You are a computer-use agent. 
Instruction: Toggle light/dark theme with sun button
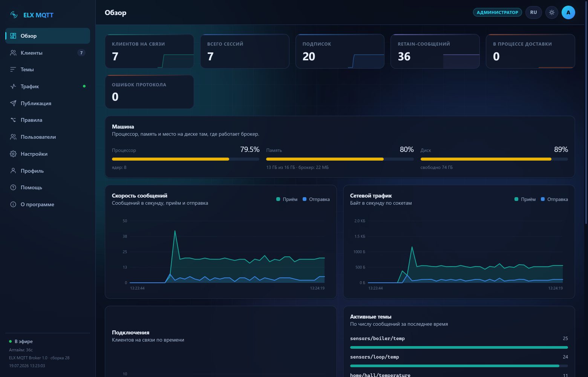pyautogui.click(x=552, y=12)
